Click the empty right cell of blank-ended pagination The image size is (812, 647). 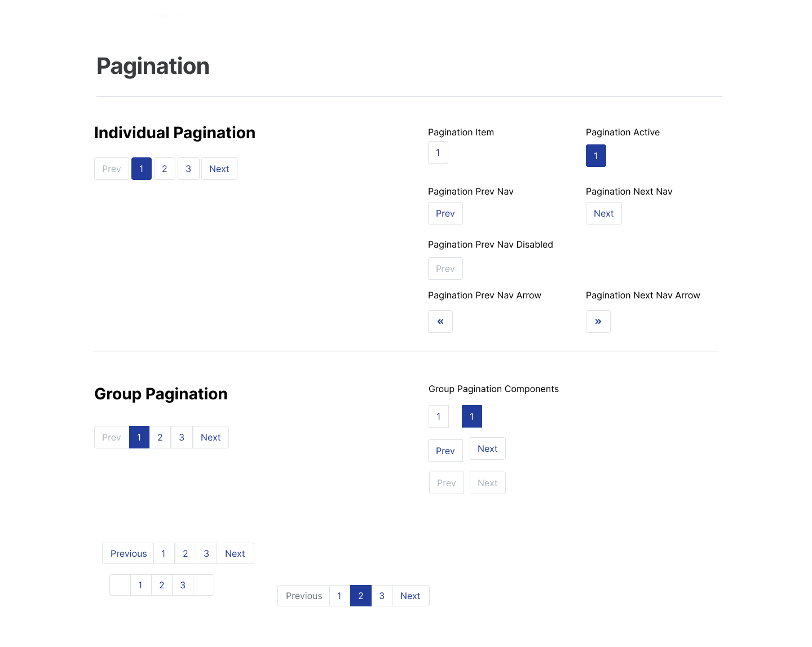pyautogui.click(x=204, y=585)
